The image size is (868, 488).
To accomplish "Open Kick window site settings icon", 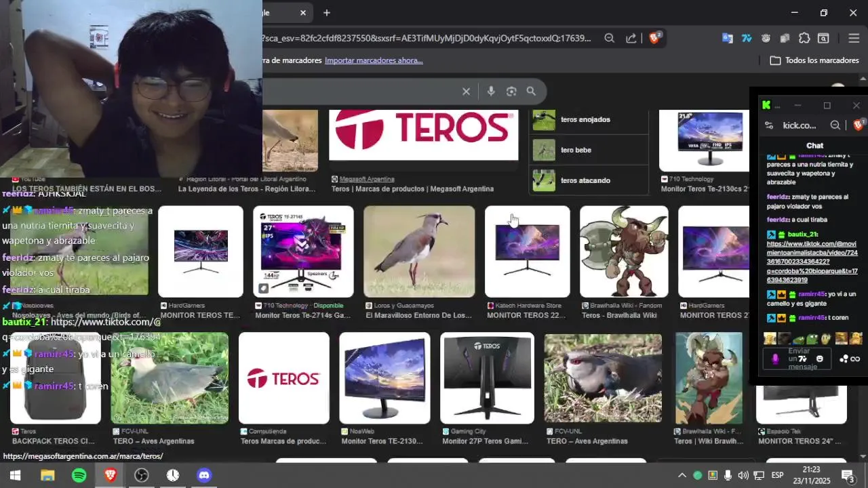I will 768,125.
